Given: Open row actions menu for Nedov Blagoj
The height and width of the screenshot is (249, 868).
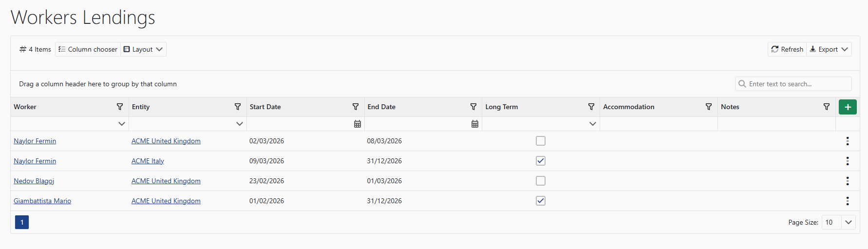Looking at the screenshot, I should coord(848,181).
